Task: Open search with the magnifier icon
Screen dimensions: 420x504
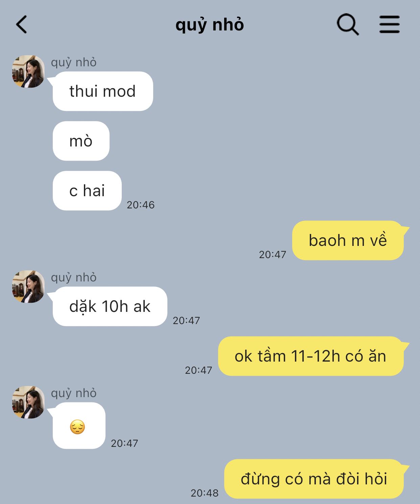Action: coord(348,24)
